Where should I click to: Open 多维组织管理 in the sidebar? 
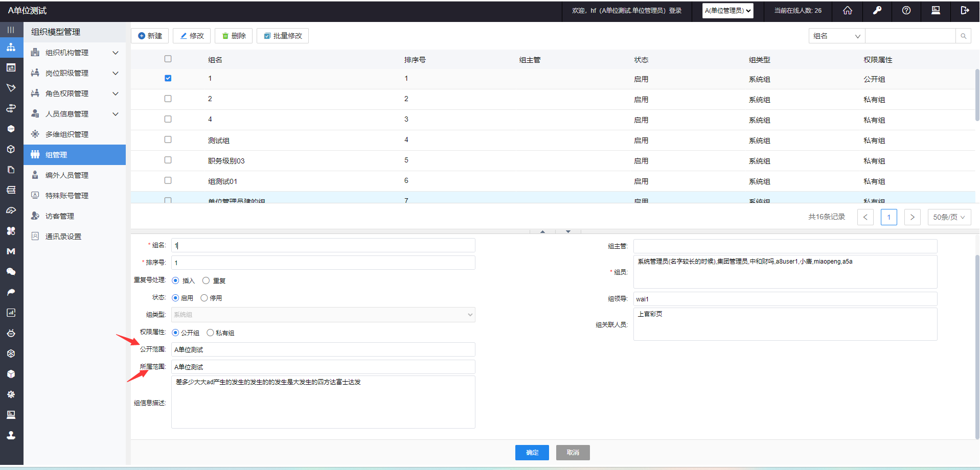(x=67, y=134)
